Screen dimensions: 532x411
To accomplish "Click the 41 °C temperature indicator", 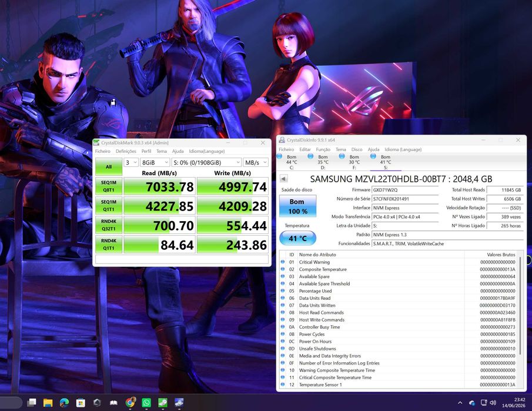I will click(298, 238).
